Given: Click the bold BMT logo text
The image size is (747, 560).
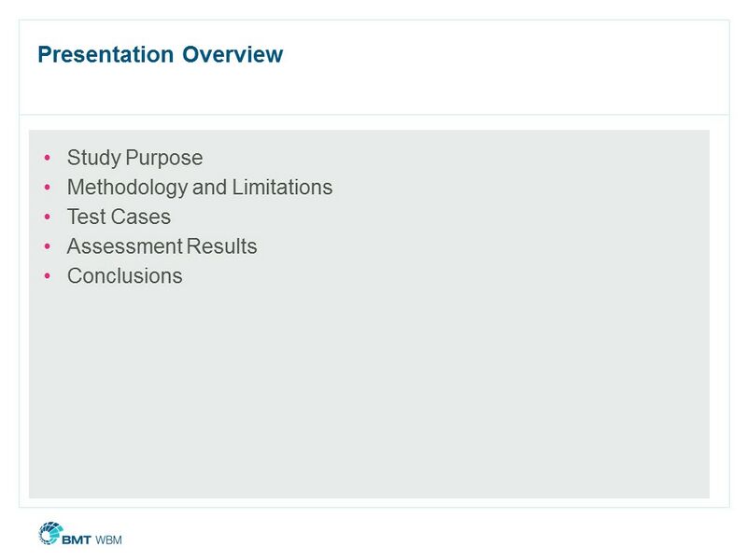Looking at the screenshot, I should click(78, 539).
